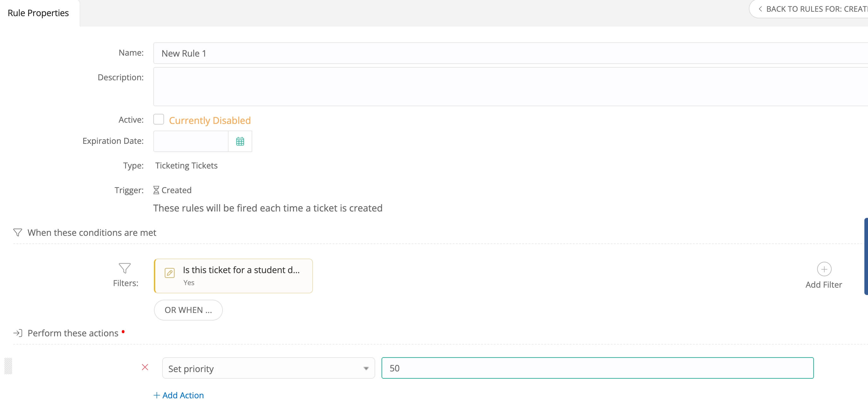Open the expiration date calendar picker
The image size is (868, 416).
point(240,141)
